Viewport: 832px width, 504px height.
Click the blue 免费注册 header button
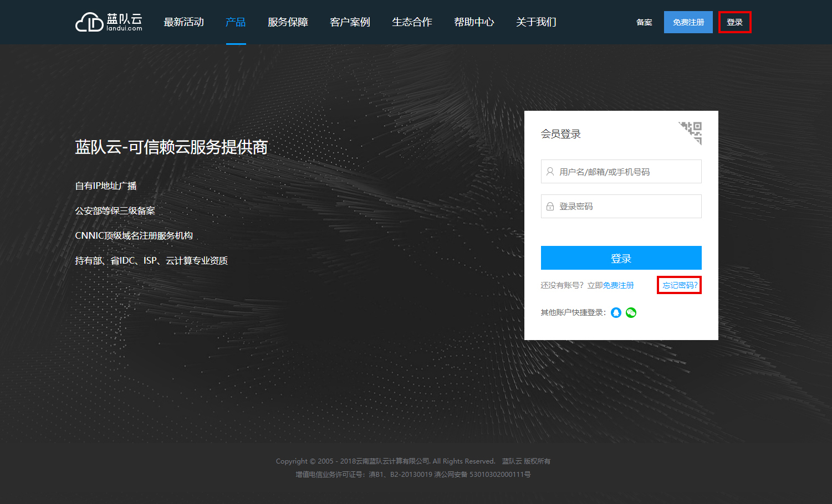tap(688, 22)
